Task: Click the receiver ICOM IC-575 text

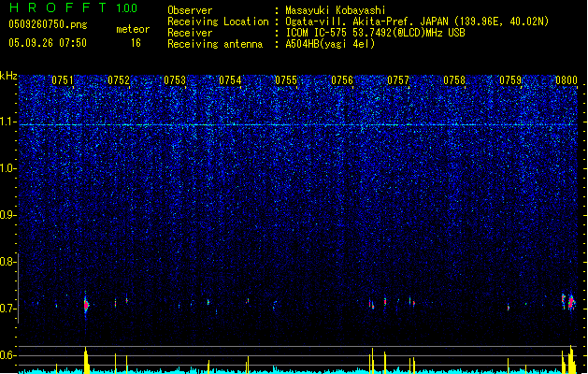Action: coord(375,33)
